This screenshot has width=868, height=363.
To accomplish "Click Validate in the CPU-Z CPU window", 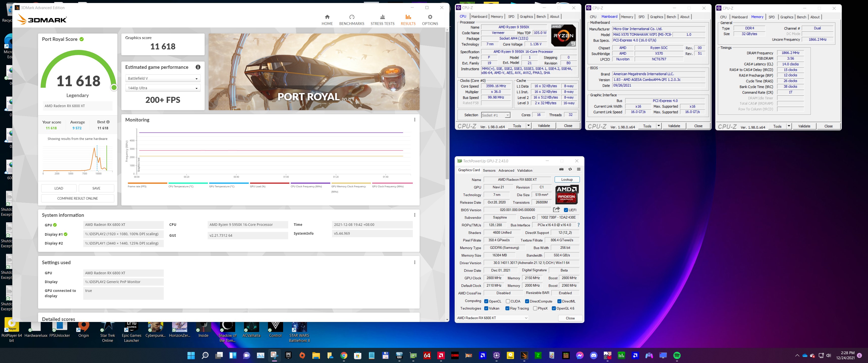I will (x=544, y=126).
